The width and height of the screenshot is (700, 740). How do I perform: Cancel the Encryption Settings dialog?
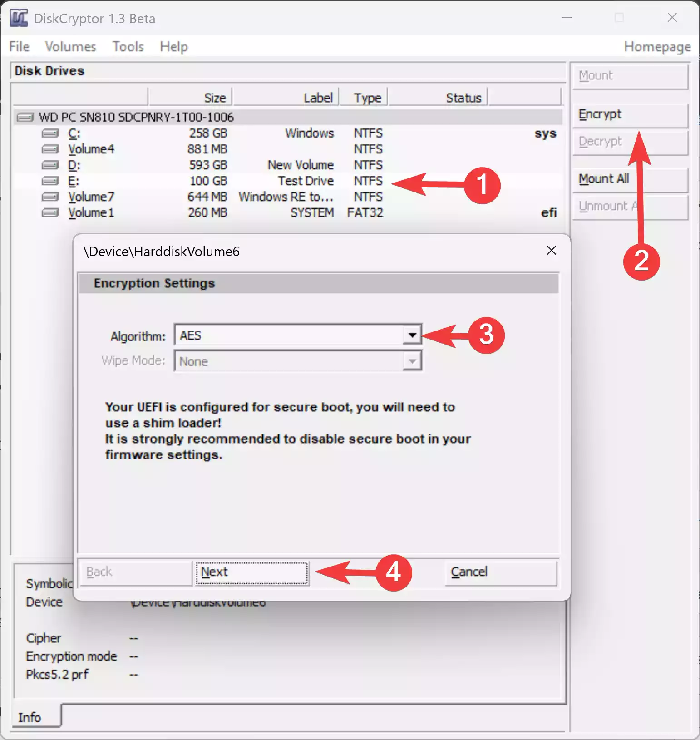[501, 572]
